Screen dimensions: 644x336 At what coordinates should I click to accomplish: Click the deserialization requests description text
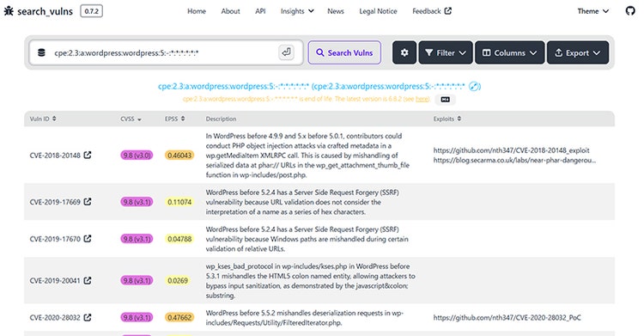point(304,317)
